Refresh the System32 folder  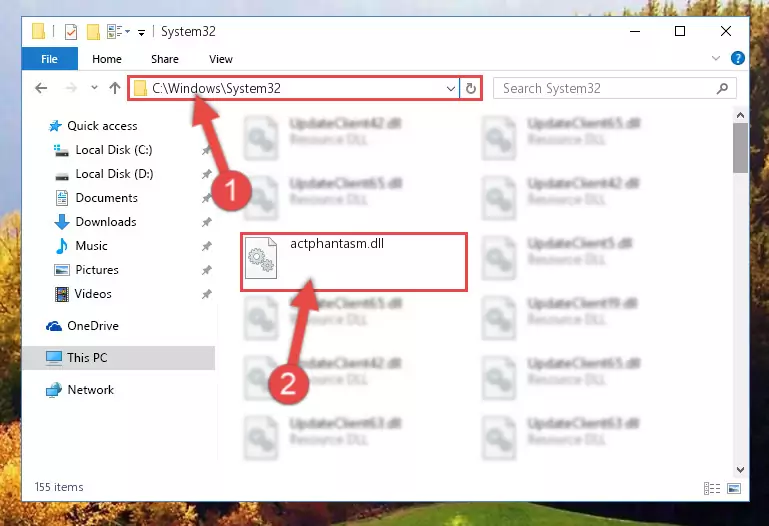tap(471, 89)
